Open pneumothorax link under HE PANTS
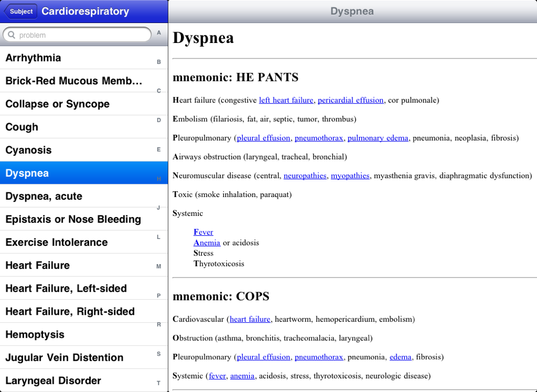The image size is (537, 392). [319, 138]
